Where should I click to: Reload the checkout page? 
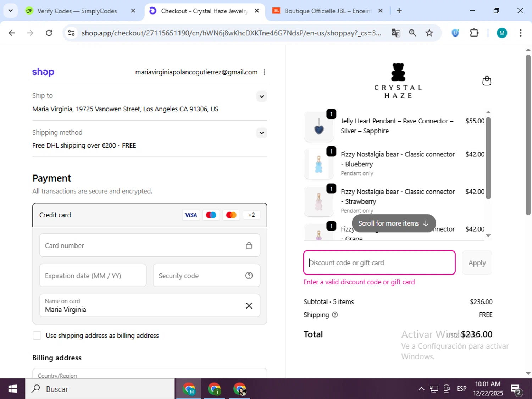(x=49, y=33)
